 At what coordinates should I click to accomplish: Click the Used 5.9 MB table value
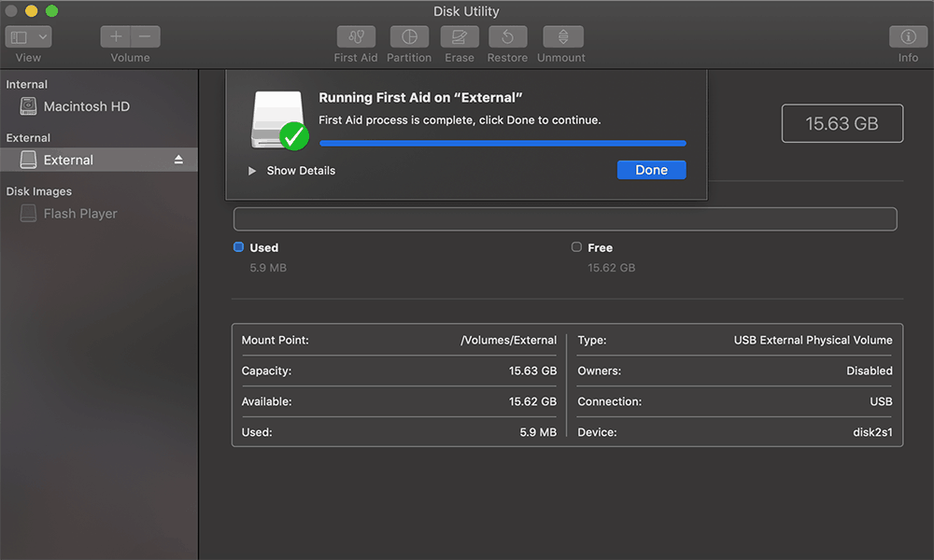coord(538,433)
